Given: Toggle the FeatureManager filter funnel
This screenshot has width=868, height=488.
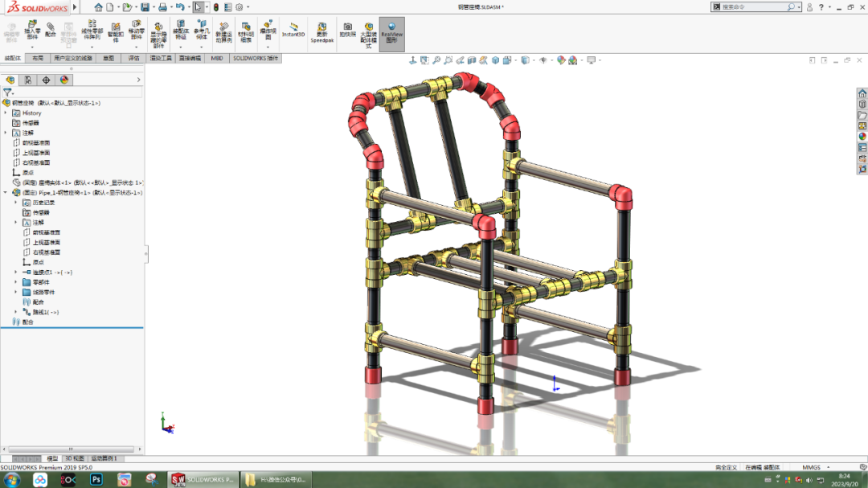Looking at the screenshot, I should click(x=9, y=93).
